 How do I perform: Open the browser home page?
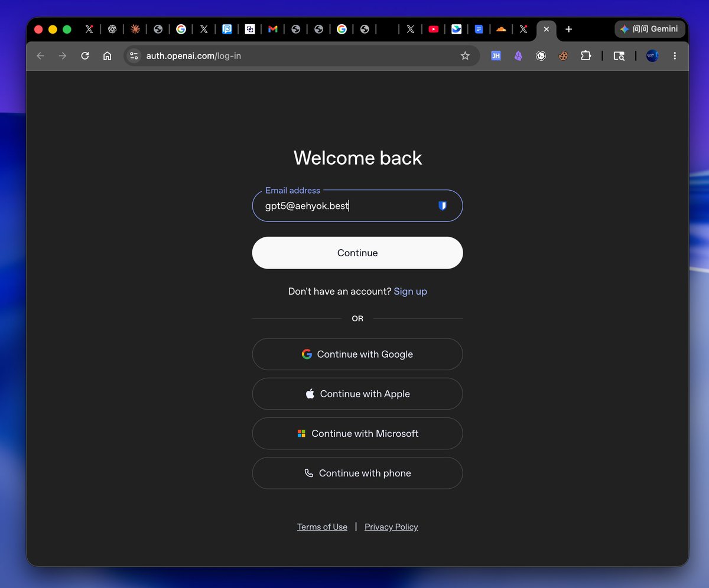pyautogui.click(x=107, y=56)
